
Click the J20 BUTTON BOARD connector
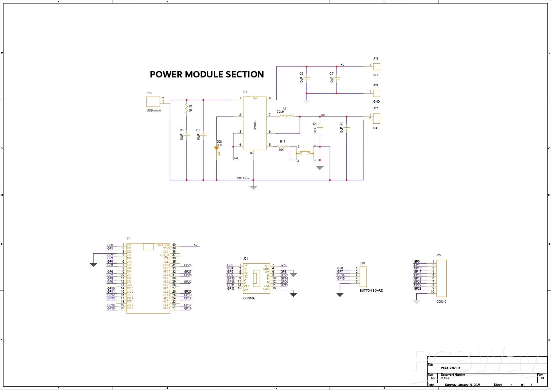click(363, 276)
